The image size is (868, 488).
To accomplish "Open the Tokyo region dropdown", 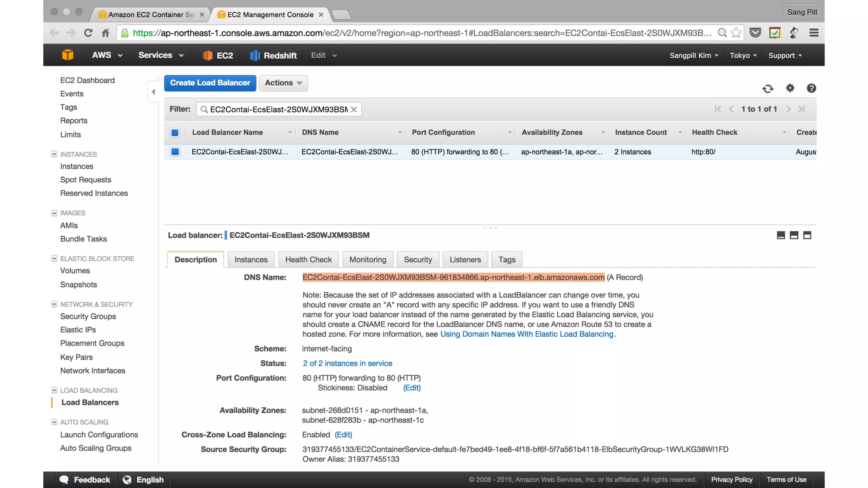I will [743, 55].
